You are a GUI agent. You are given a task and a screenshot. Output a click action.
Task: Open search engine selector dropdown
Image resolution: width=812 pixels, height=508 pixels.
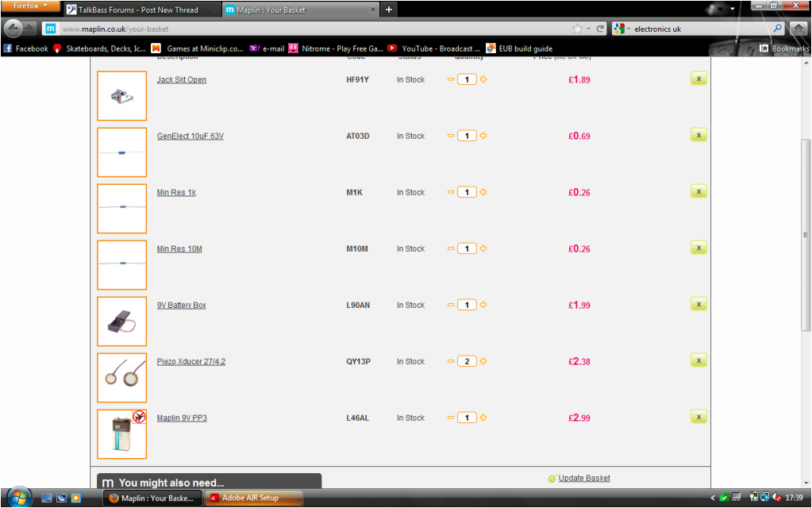pos(622,29)
